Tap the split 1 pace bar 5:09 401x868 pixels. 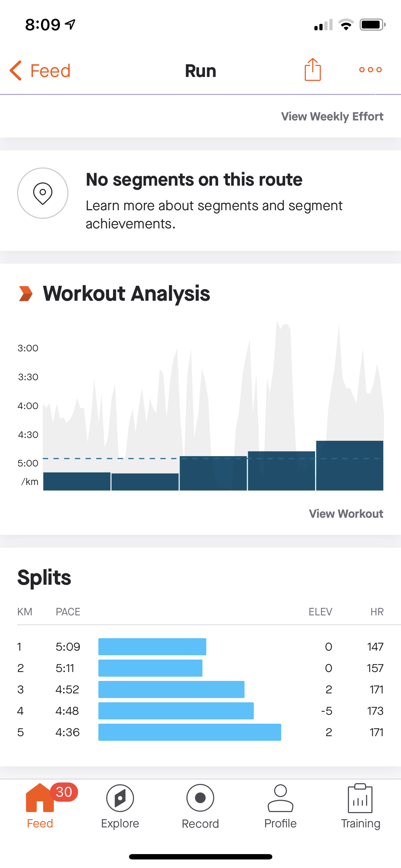point(152,647)
